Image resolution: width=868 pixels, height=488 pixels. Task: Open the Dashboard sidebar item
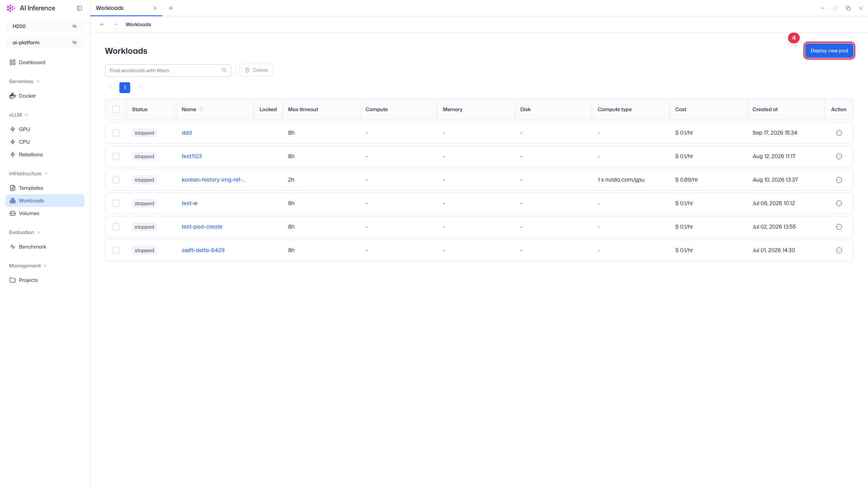[x=45, y=62]
